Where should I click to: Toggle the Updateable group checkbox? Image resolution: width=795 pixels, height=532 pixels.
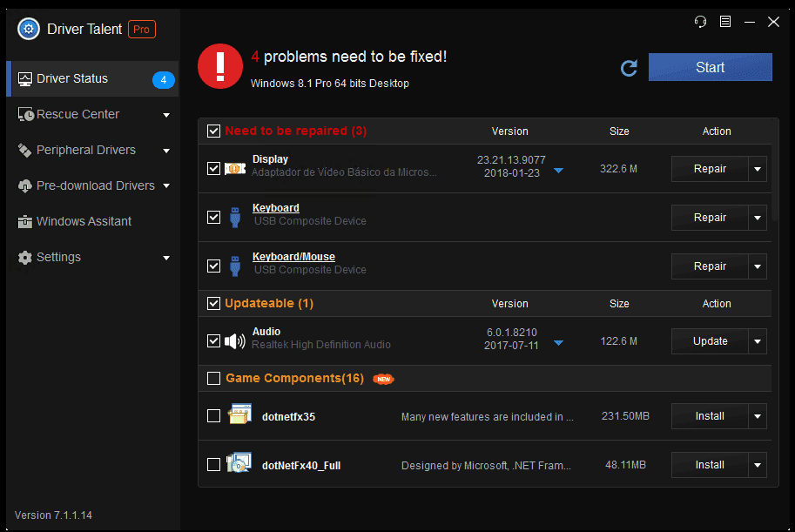coord(213,303)
